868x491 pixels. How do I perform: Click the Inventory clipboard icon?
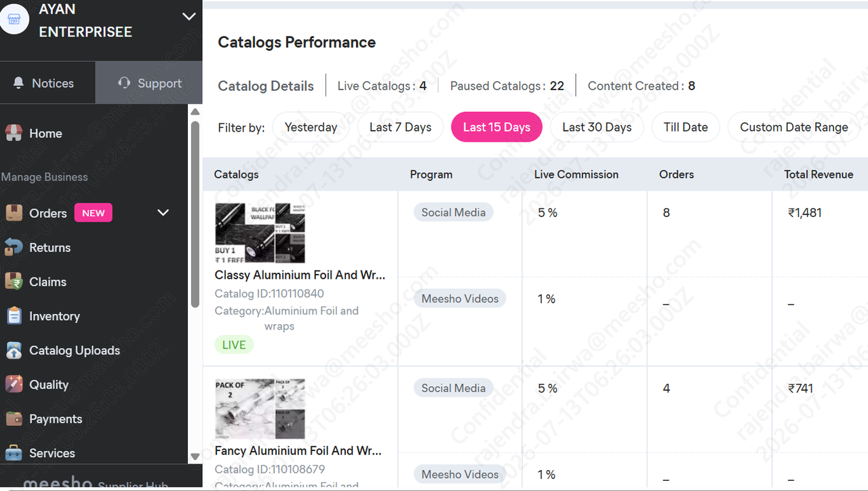(x=14, y=315)
